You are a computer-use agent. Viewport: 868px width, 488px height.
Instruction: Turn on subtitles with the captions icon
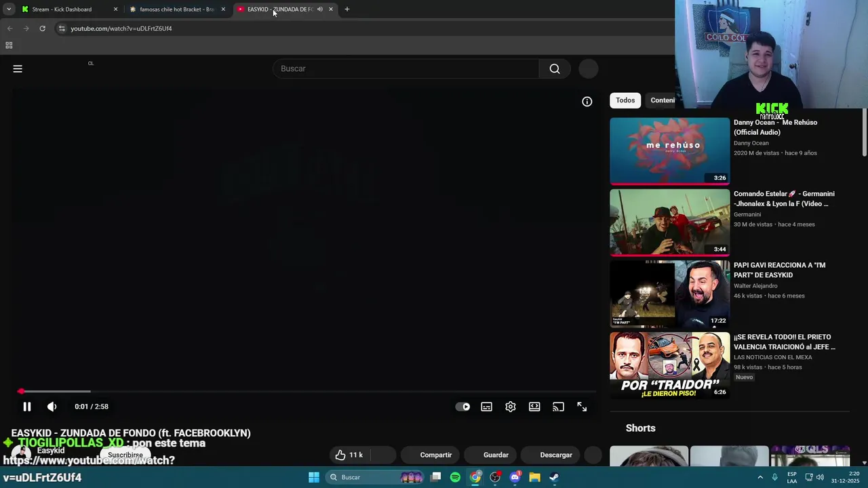[487, 407]
